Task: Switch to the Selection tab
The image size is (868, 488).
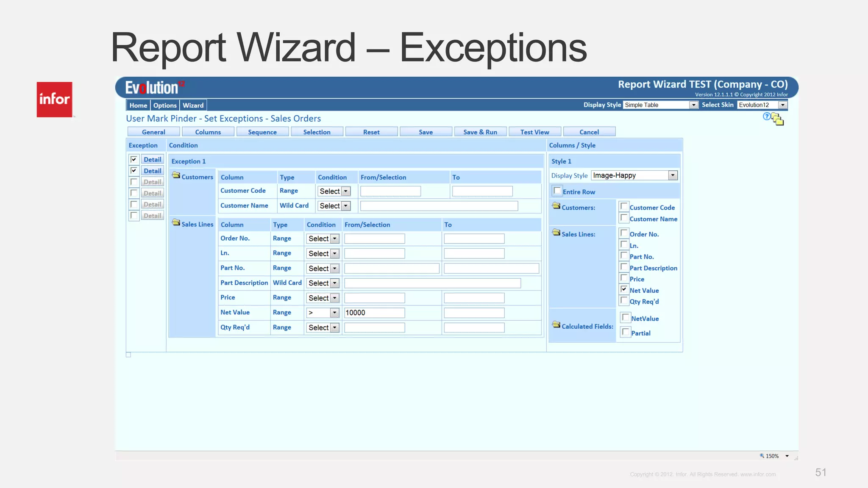Action: 317,132
